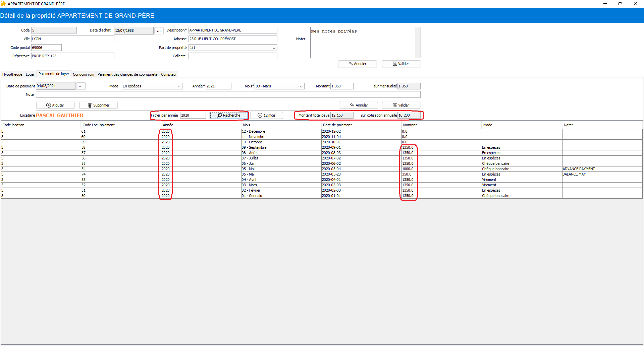Click the Recherche button
Screen dimensions: 644x346
pos(229,115)
